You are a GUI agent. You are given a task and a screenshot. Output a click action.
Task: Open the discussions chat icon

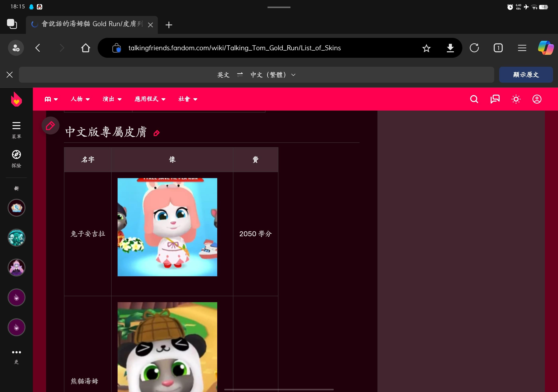pos(495,99)
